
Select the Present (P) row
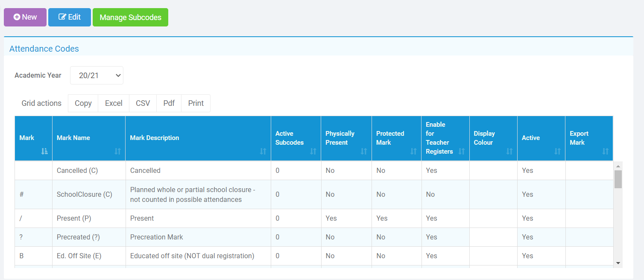pyautogui.click(x=74, y=218)
